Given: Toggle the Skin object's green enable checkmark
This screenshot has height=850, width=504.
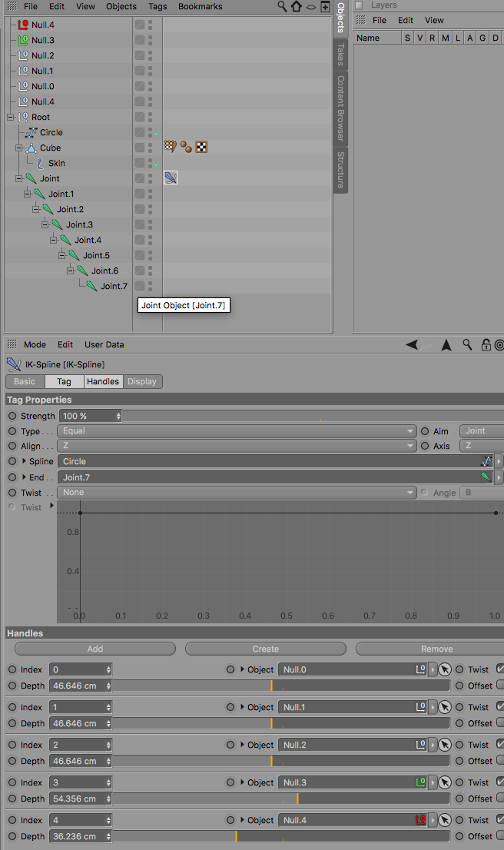Looking at the screenshot, I should [157, 164].
